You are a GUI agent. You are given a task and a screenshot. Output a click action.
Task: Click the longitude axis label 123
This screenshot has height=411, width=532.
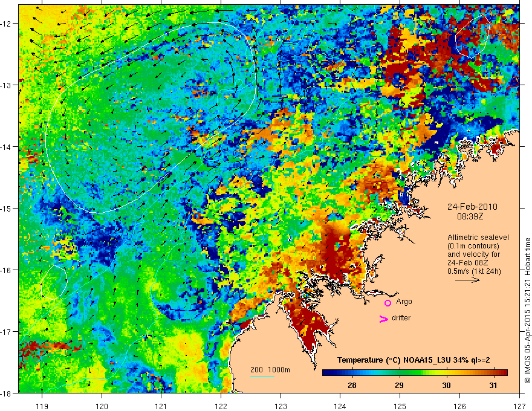[x=281, y=406]
